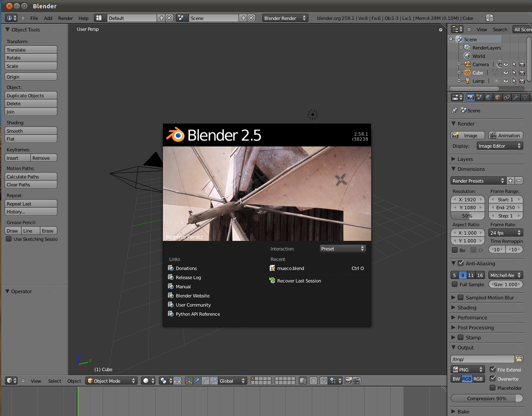Toggle the File Extensions checkbox
Viewport: 532px width, 416px height.
[493, 369]
